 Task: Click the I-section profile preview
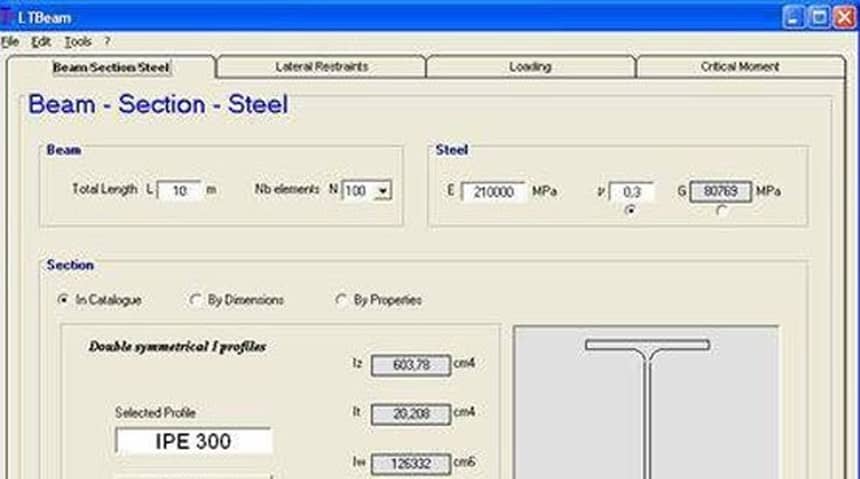pyautogui.click(x=646, y=403)
